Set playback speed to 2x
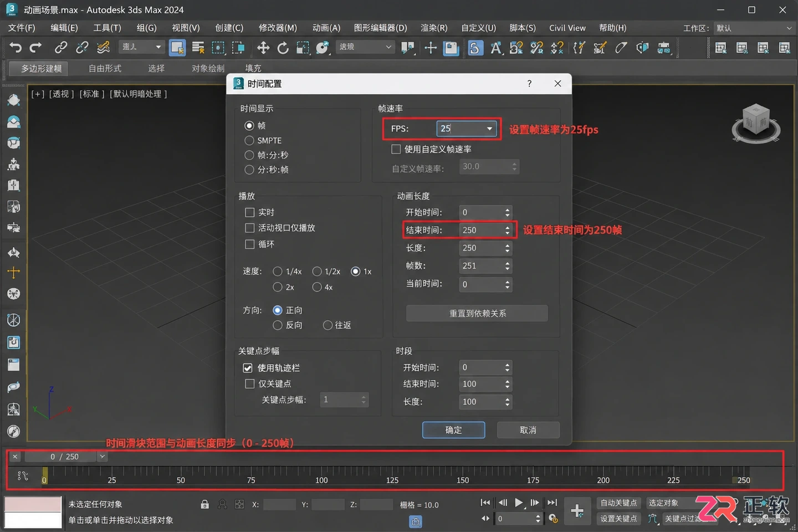This screenshot has width=798, height=532. tap(278, 287)
